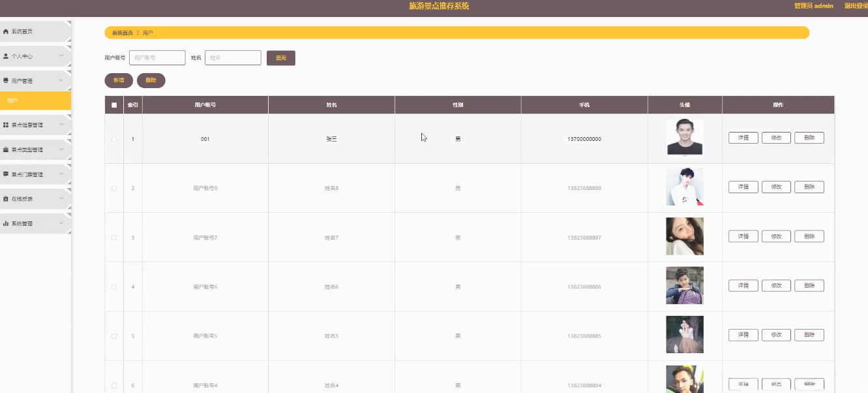Click the 手机 column header
Viewport: 868px width, 393px height.
(584, 105)
